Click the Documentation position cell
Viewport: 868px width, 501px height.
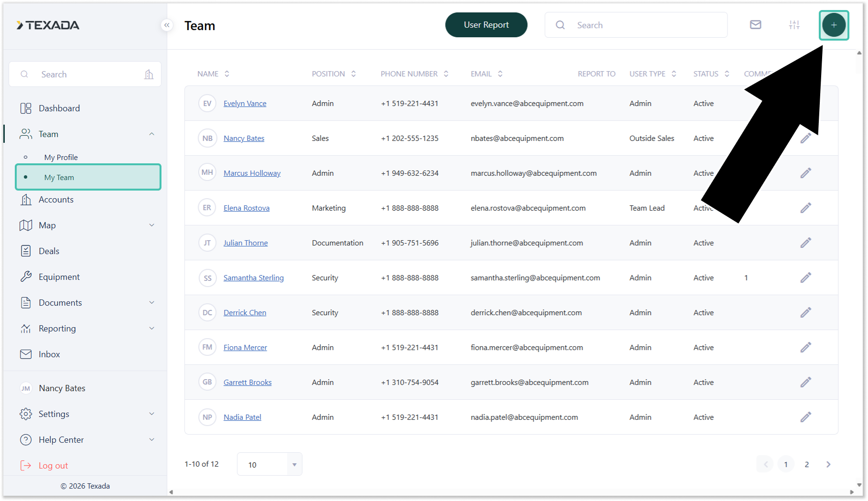[x=337, y=243]
